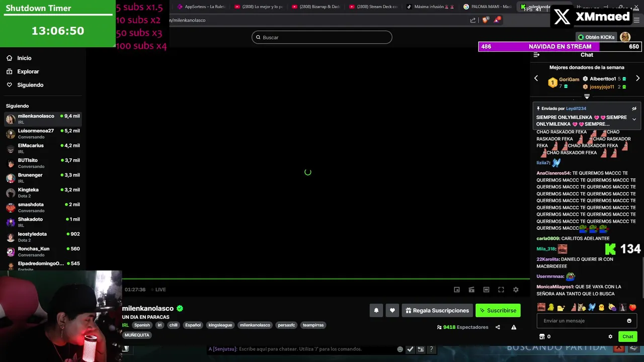This screenshot has width=644, height=362.
Task: Toggle channel notifications bell
Action: tap(376, 310)
